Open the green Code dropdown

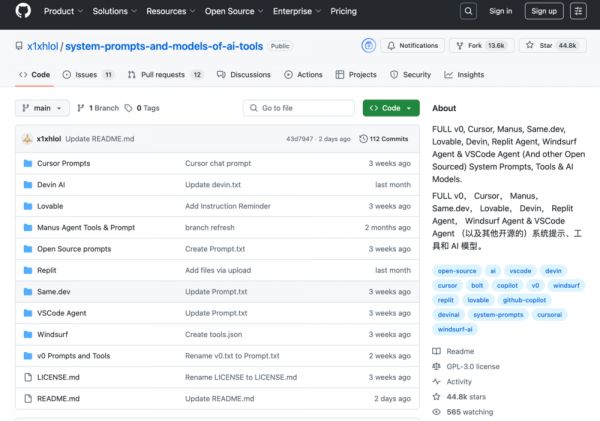pyautogui.click(x=391, y=108)
